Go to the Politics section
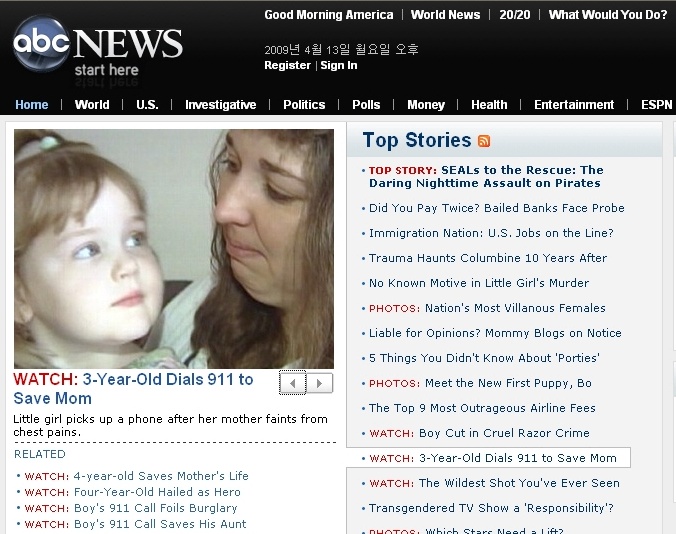 [304, 105]
